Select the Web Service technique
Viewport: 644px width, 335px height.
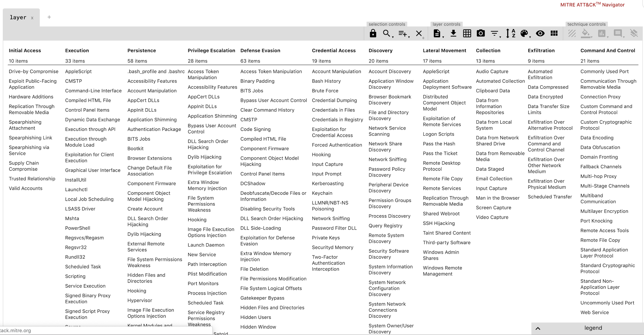(594, 313)
